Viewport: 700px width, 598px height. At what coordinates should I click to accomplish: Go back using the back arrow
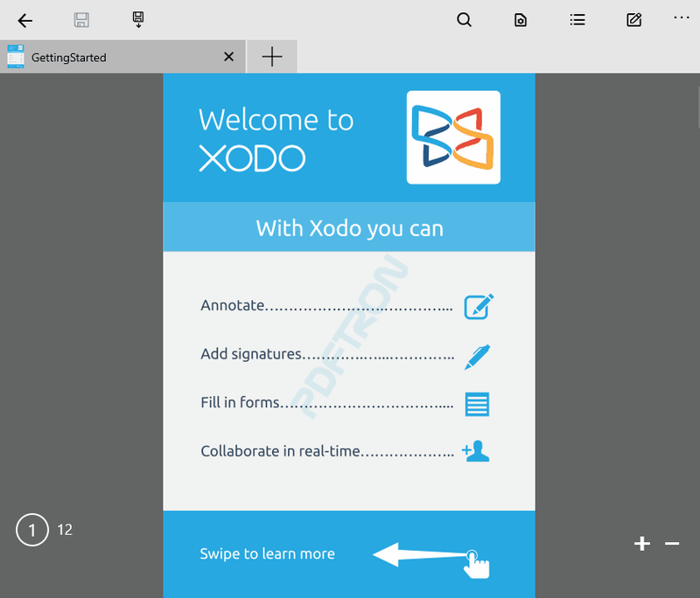point(25,20)
